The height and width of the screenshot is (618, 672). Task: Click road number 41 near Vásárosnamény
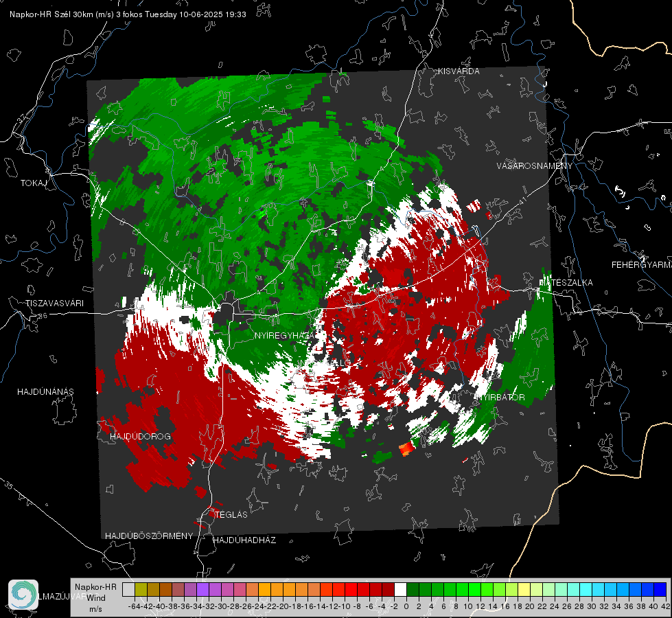522,200
